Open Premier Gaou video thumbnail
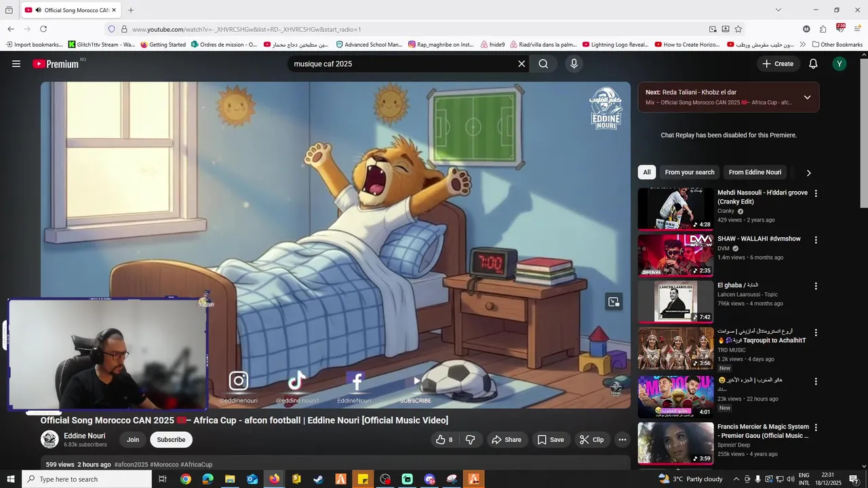868x488 pixels. coord(675,443)
